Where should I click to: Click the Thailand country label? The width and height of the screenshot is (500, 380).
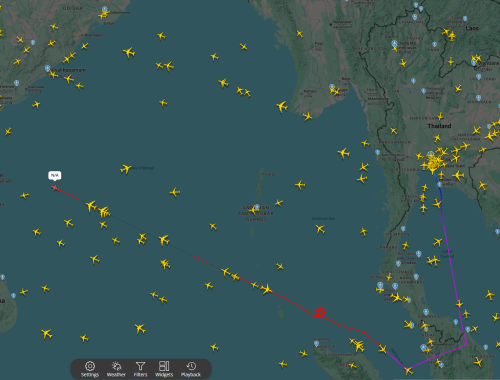(x=439, y=126)
